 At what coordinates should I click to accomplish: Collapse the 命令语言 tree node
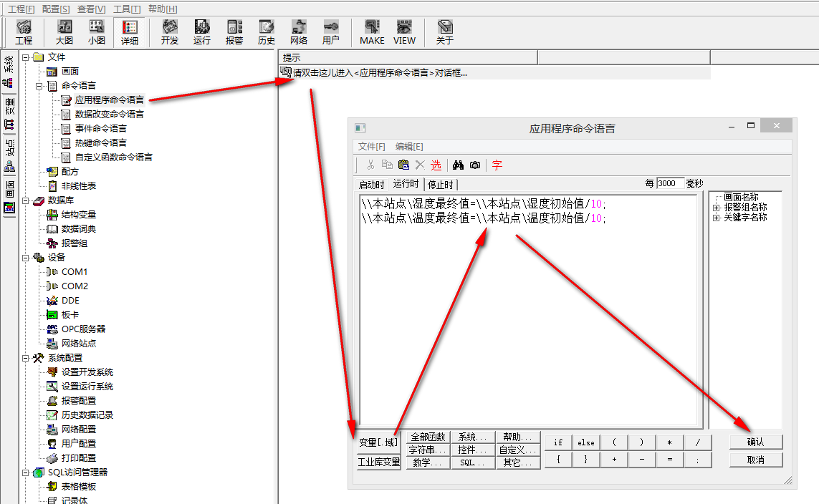[37, 86]
